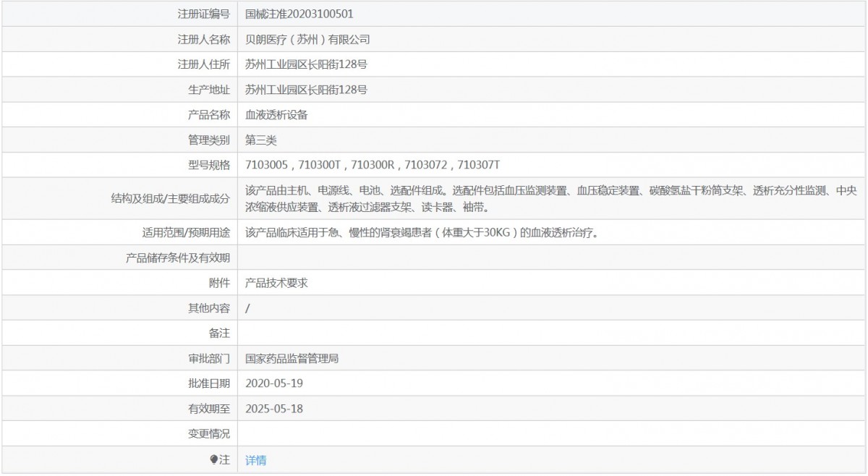
Task: Click the 型号规格 label
Action: point(209,165)
